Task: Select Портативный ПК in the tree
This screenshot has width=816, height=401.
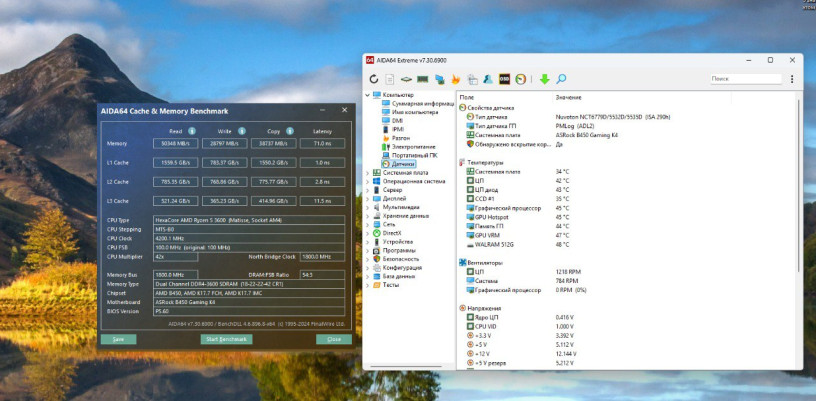Action: pos(410,156)
